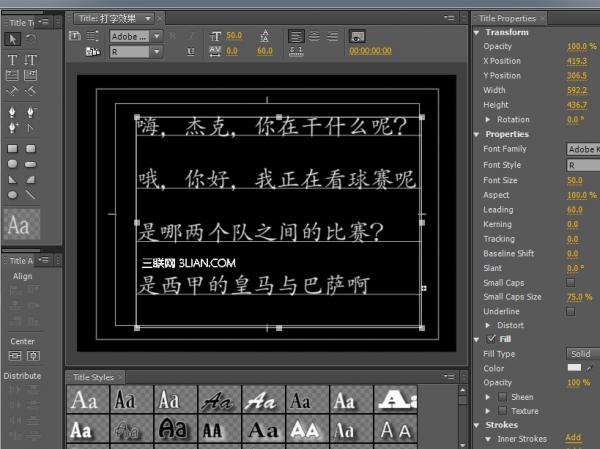Open the Fill Type dropdown

582,353
